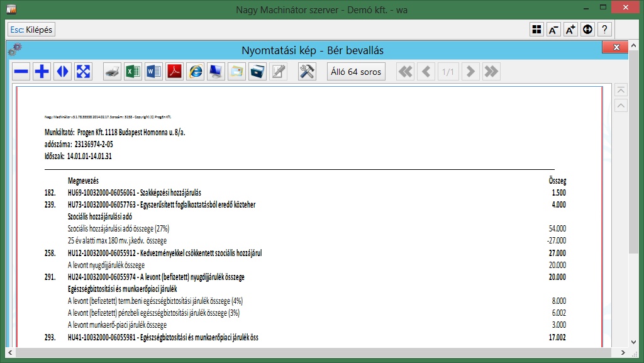Image resolution: width=644 pixels, height=363 pixels.
Task: Click the 'term.beni egészségbiztosítási járulék összege (4%)' line
Action: point(155,301)
